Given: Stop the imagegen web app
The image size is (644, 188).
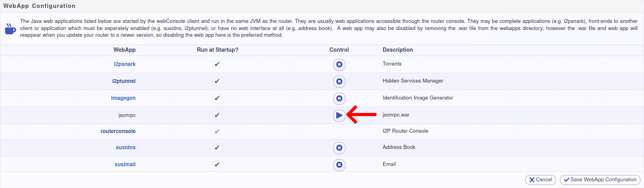Looking at the screenshot, I should coord(339,98).
